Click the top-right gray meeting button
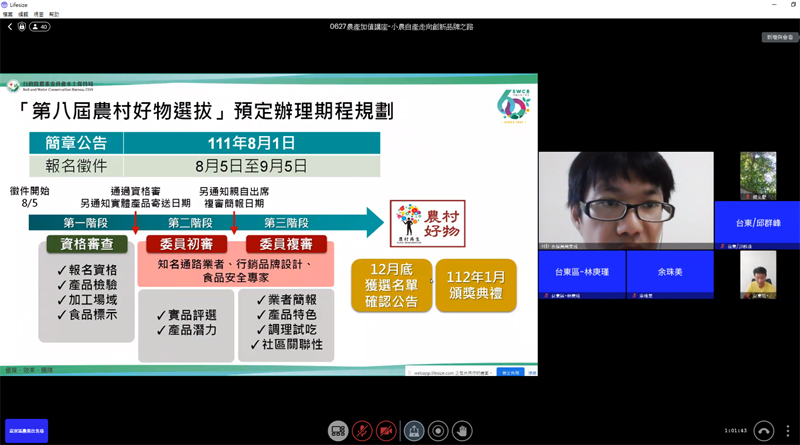 [x=778, y=37]
